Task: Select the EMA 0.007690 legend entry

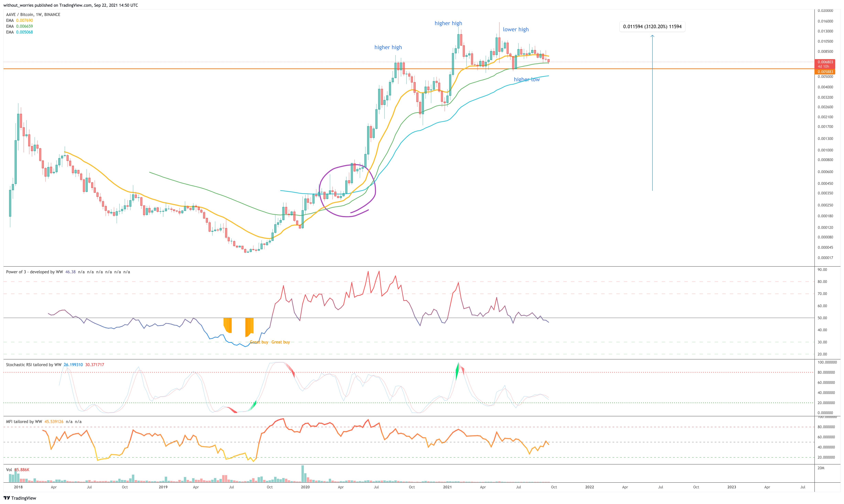Action: (19, 20)
